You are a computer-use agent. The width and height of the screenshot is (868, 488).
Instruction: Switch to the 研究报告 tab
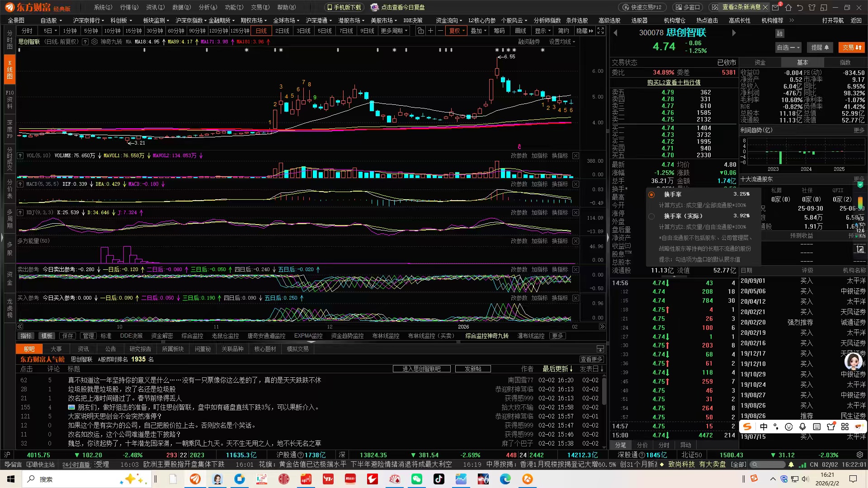(x=140, y=349)
